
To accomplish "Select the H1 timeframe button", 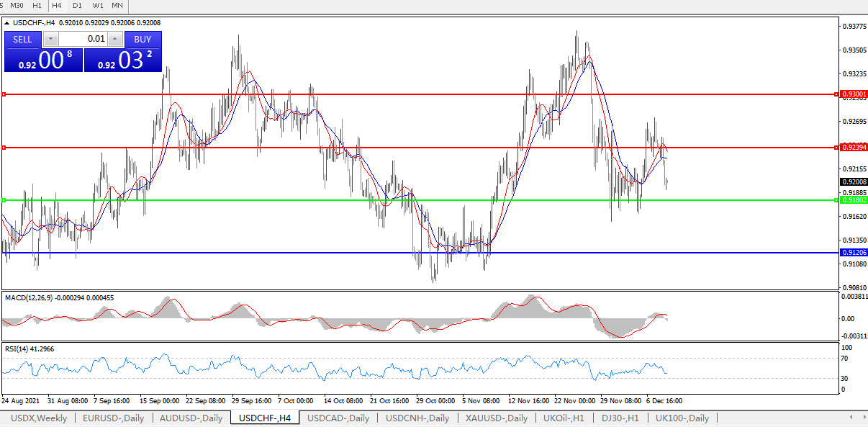I will tap(37, 6).
